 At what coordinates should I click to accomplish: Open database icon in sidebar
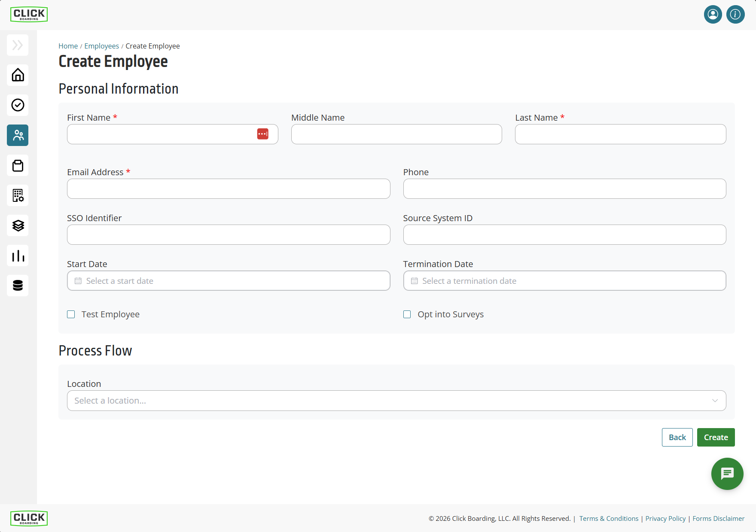tap(18, 286)
